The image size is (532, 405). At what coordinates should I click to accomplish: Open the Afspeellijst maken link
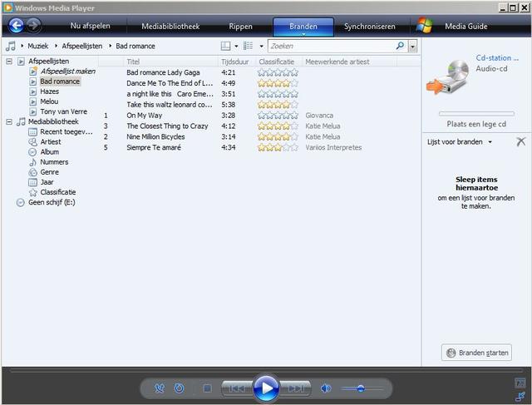pos(67,72)
